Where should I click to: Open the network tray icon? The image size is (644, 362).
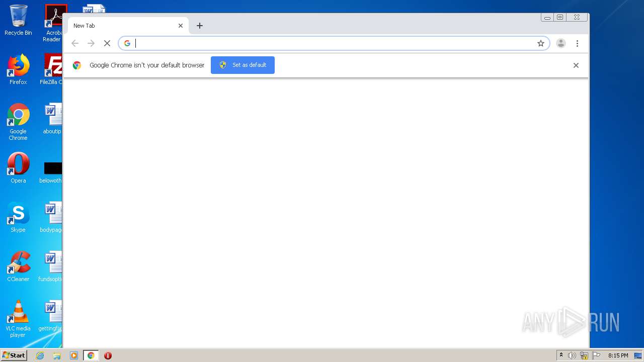(x=584, y=355)
